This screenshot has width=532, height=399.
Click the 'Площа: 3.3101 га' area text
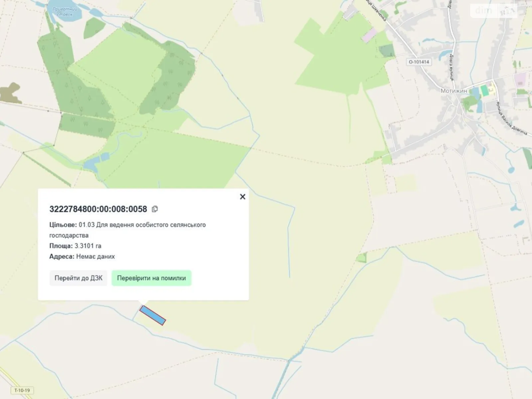[x=75, y=246]
